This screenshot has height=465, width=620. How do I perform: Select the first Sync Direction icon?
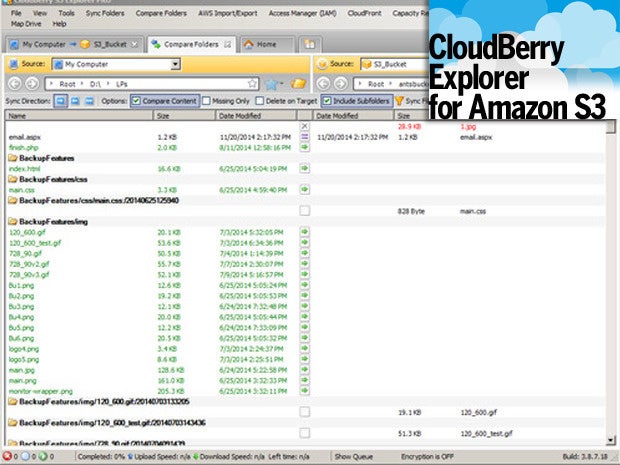click(x=60, y=101)
